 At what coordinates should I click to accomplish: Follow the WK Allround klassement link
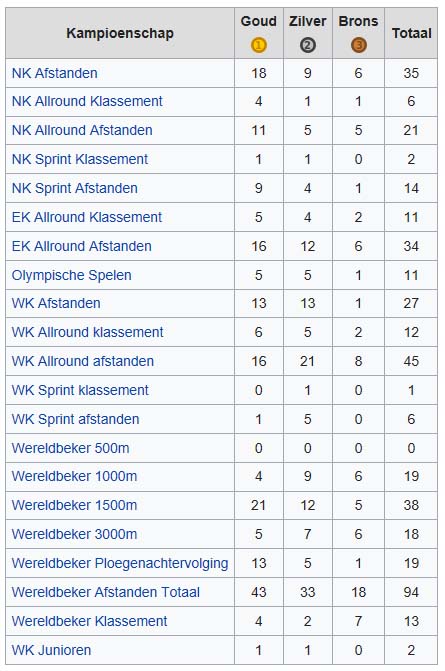coord(88,332)
